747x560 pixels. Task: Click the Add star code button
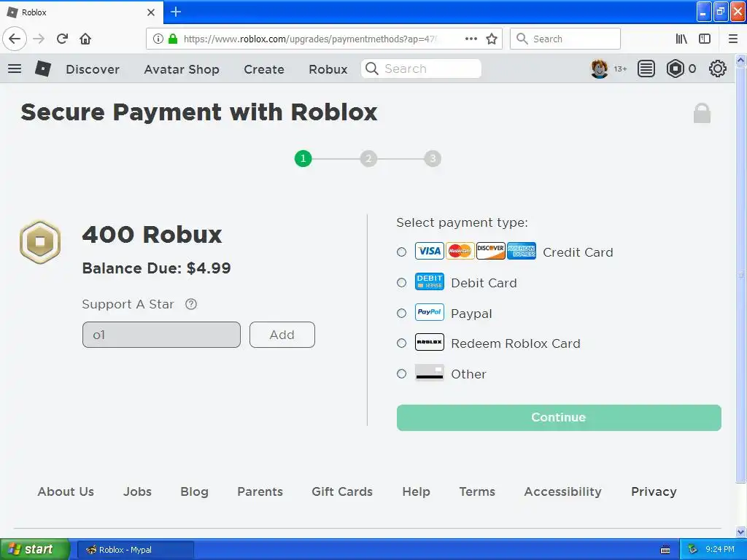[x=282, y=335]
